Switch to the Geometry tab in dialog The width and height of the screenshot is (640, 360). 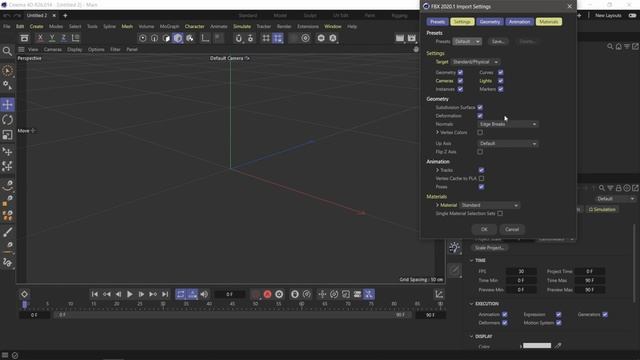489,22
